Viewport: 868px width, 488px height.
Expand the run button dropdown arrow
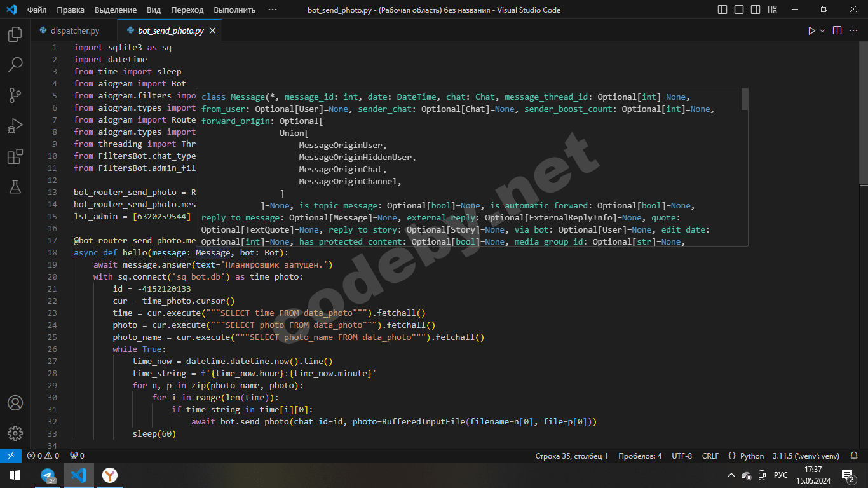[822, 30]
